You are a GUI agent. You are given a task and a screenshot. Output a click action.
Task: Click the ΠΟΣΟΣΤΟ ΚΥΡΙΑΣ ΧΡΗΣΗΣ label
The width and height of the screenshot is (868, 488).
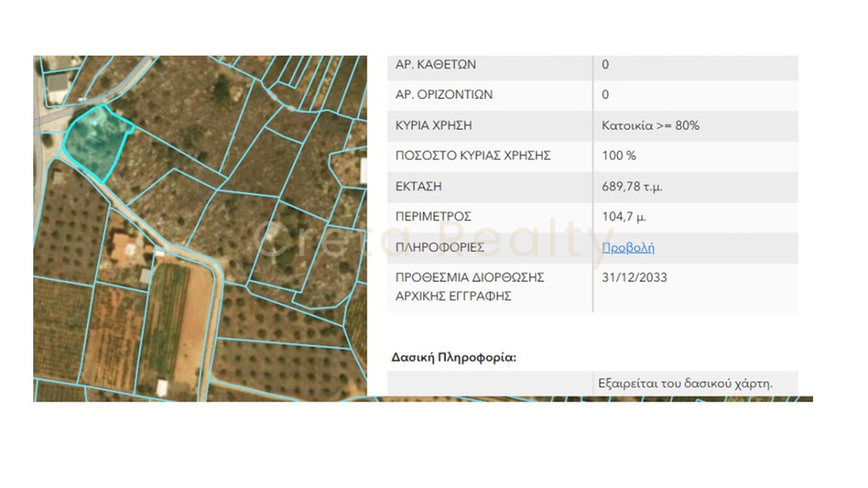pyautogui.click(x=473, y=156)
